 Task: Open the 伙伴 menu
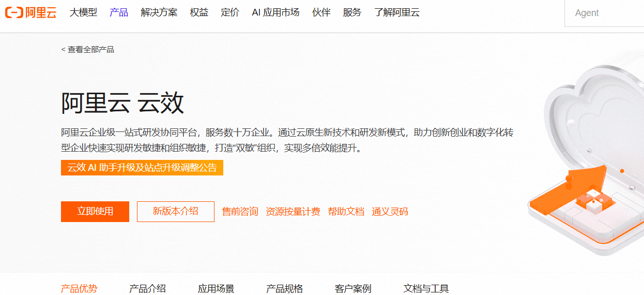pos(321,12)
